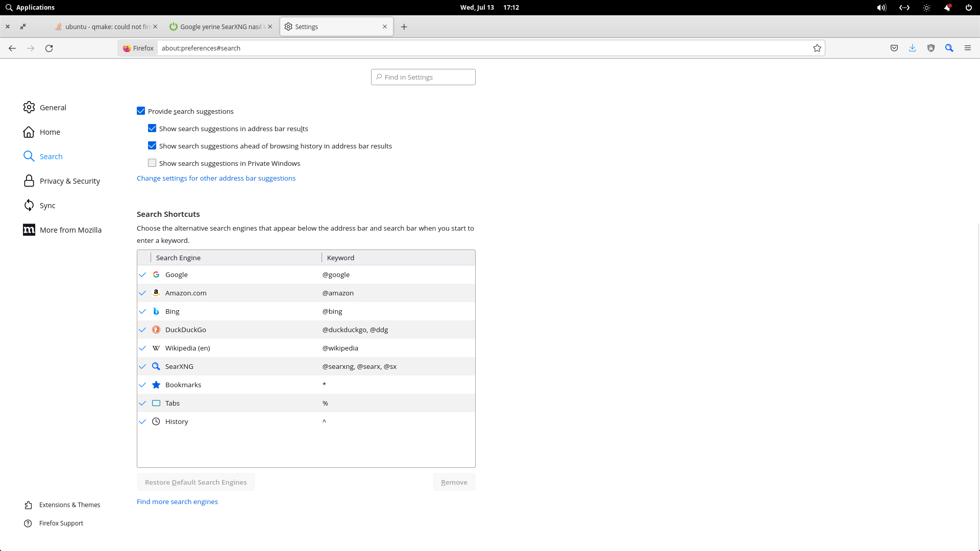Open Firefox Support
The image size is (980, 551).
point(29,523)
